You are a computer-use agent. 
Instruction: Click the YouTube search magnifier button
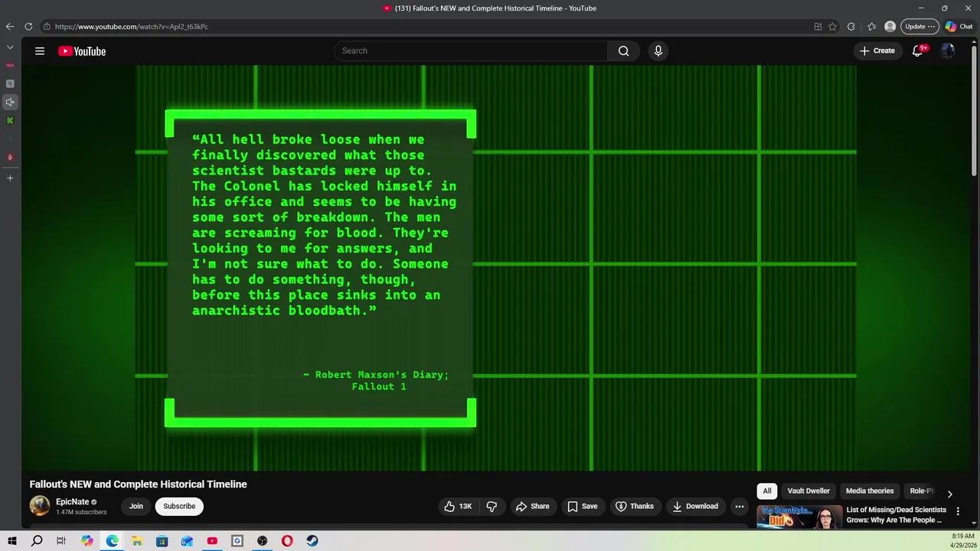[623, 51]
